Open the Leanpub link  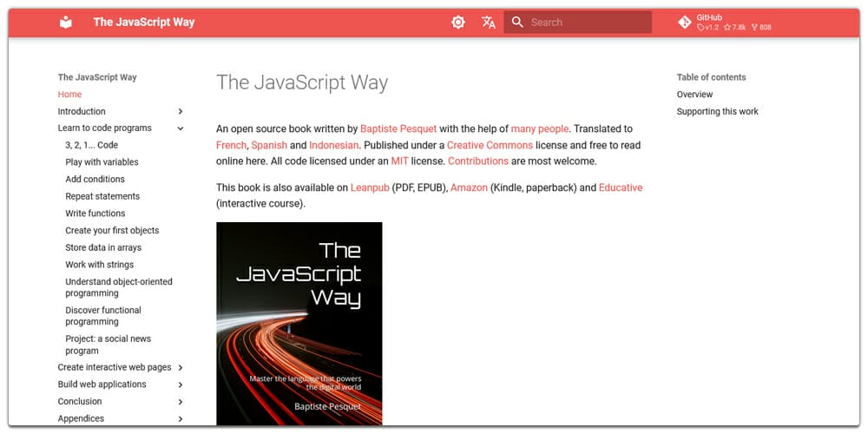(x=370, y=187)
